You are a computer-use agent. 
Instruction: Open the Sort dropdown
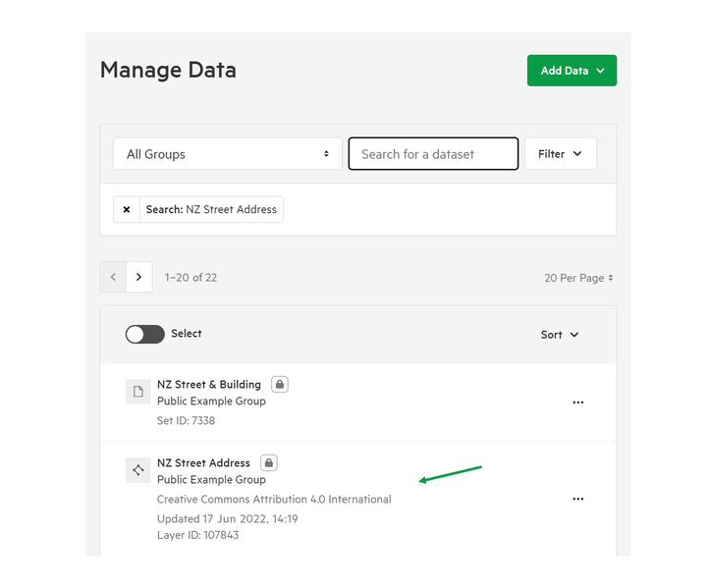coord(560,335)
